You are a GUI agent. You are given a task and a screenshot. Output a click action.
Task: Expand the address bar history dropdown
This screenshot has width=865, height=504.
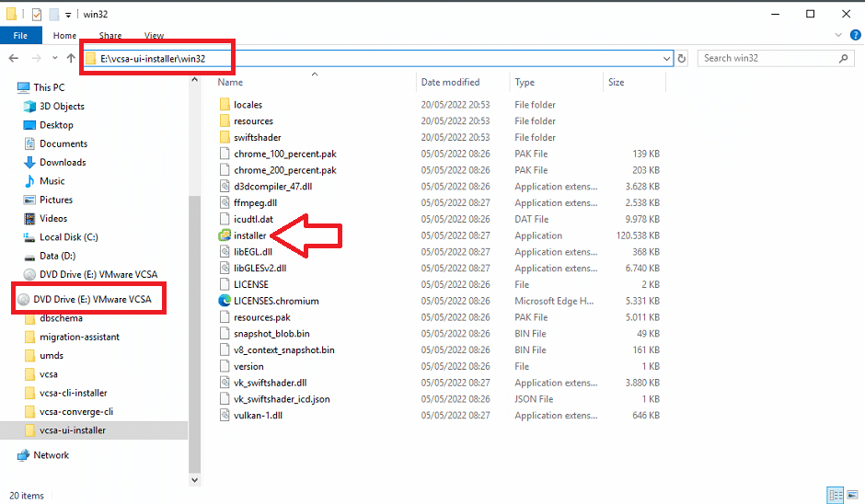[666, 58]
